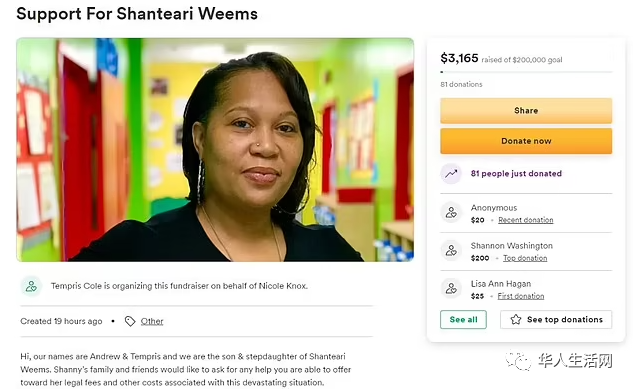Click the Anonymous donor avatar icon
The width and height of the screenshot is (633, 389).
[451, 212]
